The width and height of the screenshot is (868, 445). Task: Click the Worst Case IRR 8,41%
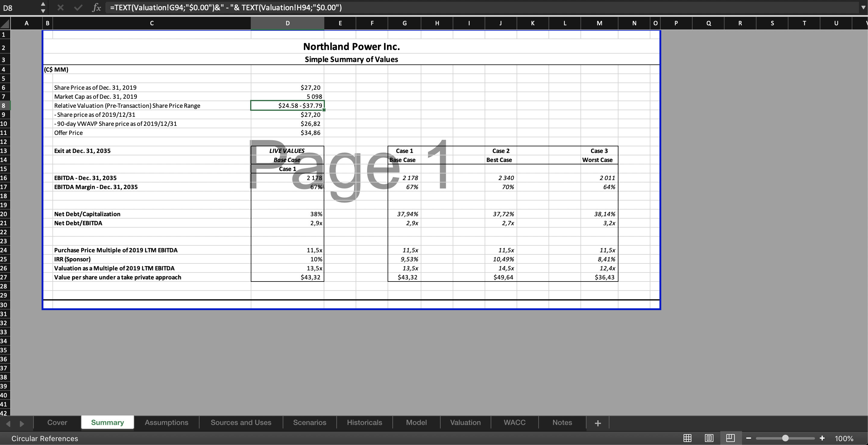coord(607,259)
